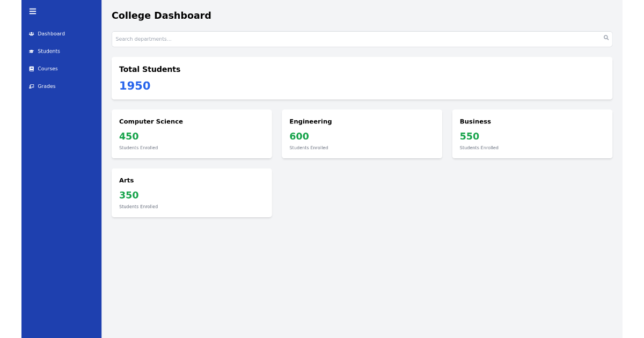644x338 pixels.
Task: Select the Dashboard people icon in sidebar
Action: pos(32,33)
